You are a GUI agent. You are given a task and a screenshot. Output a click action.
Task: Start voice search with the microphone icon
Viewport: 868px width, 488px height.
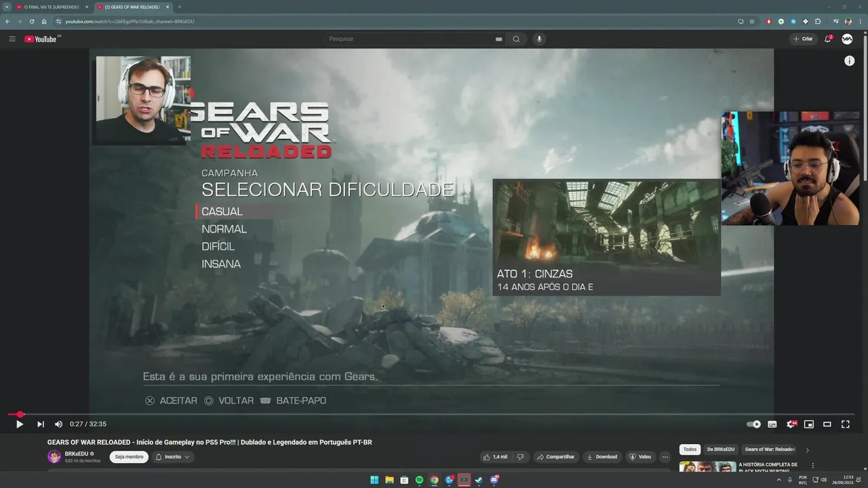(x=539, y=39)
